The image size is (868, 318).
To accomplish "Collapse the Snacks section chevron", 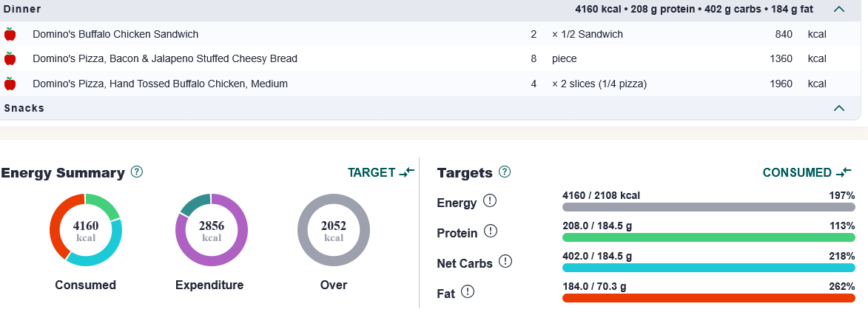I will [839, 108].
